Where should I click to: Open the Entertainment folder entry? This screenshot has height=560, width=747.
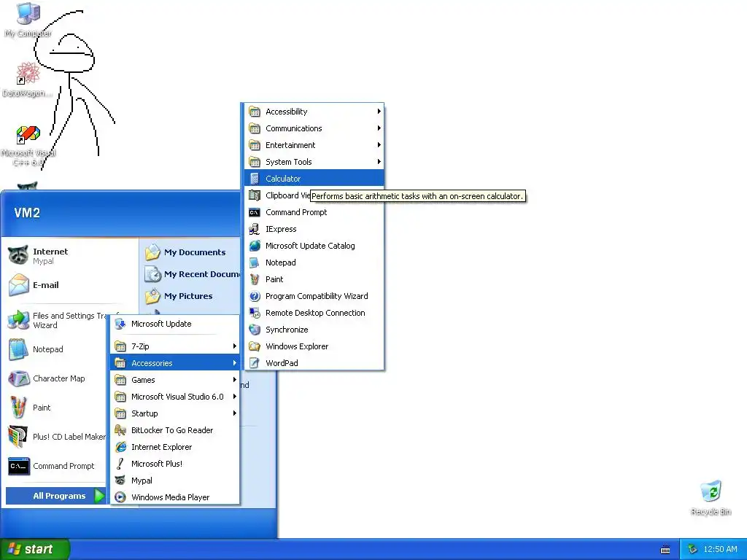[314, 145]
